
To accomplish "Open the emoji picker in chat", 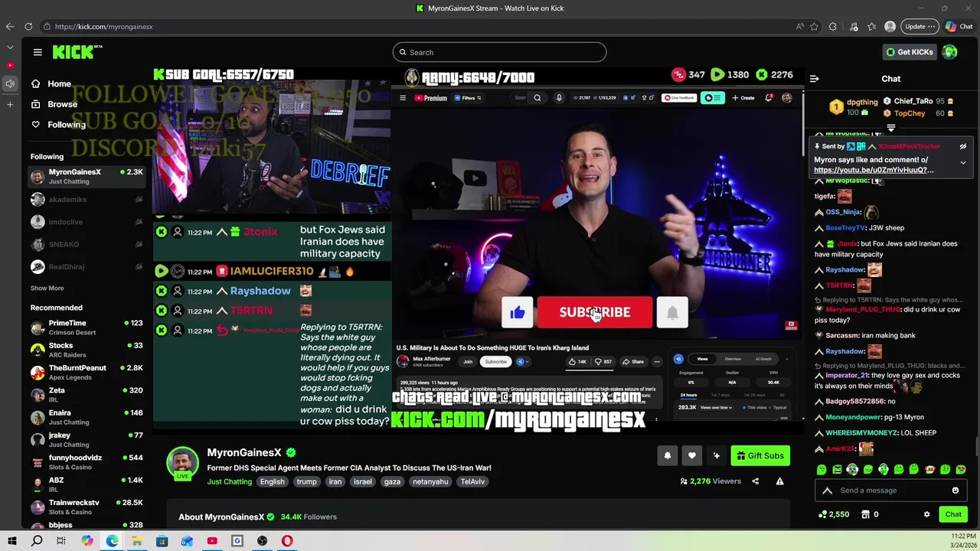I will click(955, 491).
